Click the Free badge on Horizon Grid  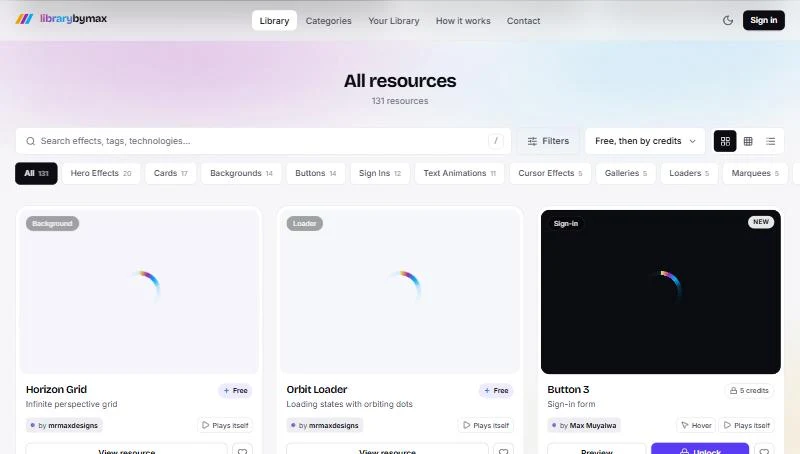(x=235, y=390)
